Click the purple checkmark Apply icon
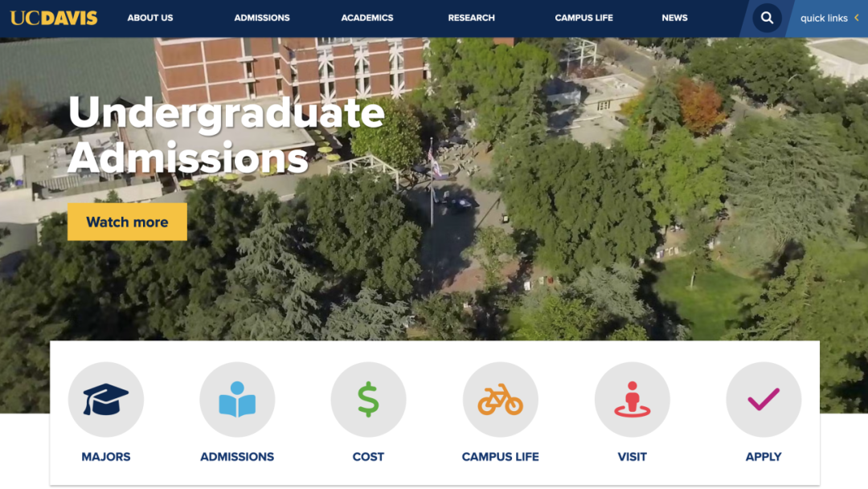Image resolution: width=868 pixels, height=489 pixels. pyautogui.click(x=764, y=399)
